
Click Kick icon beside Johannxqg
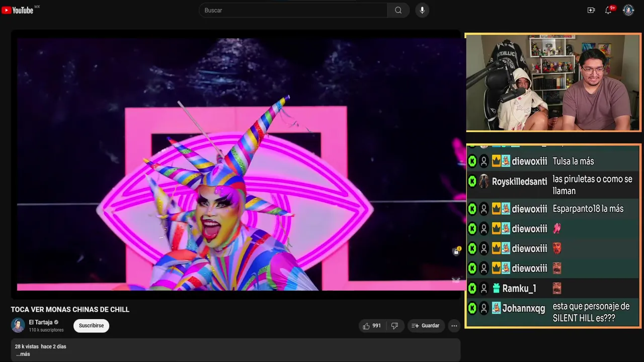click(x=472, y=308)
